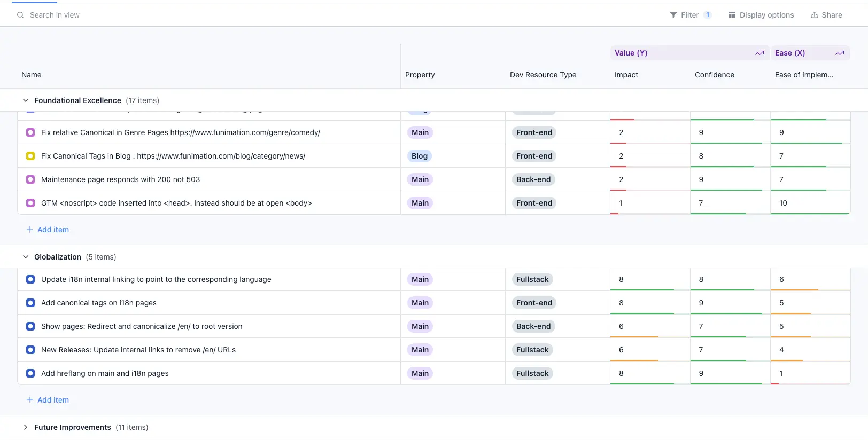
Task: Click Blog property tag
Action: [x=419, y=156]
